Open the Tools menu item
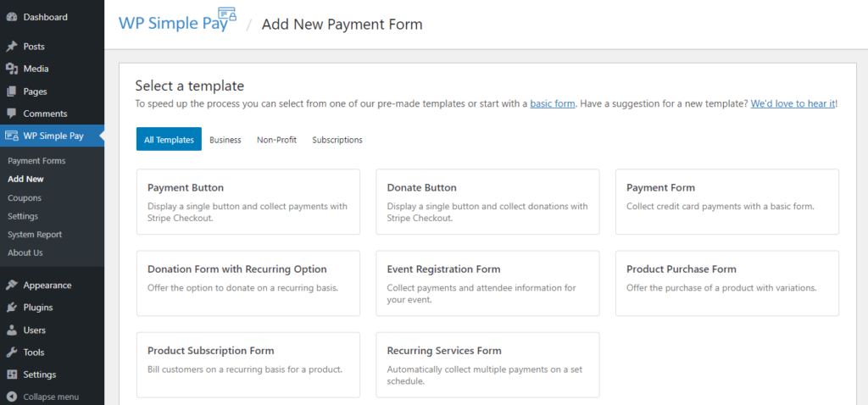The image size is (868, 405). 52,352
